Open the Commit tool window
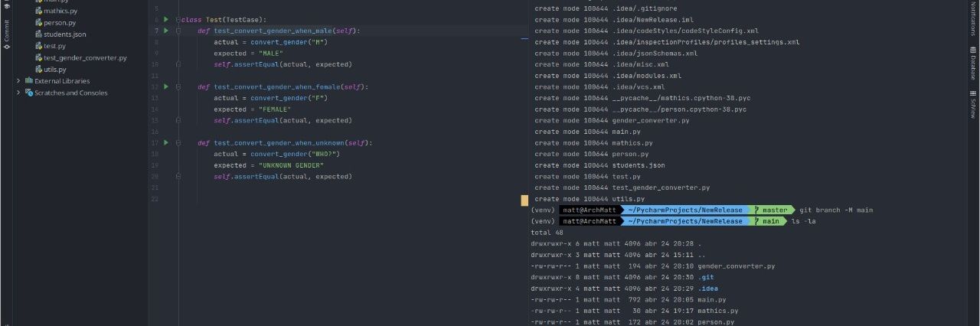 point(7,35)
